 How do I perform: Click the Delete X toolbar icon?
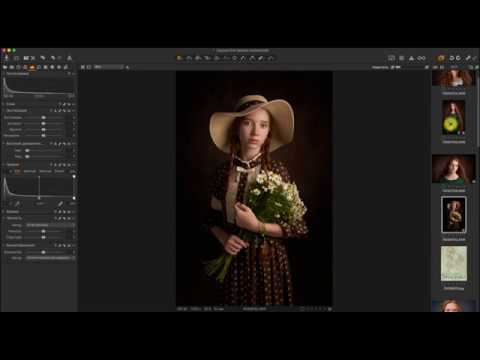pyautogui.click(x=33, y=58)
